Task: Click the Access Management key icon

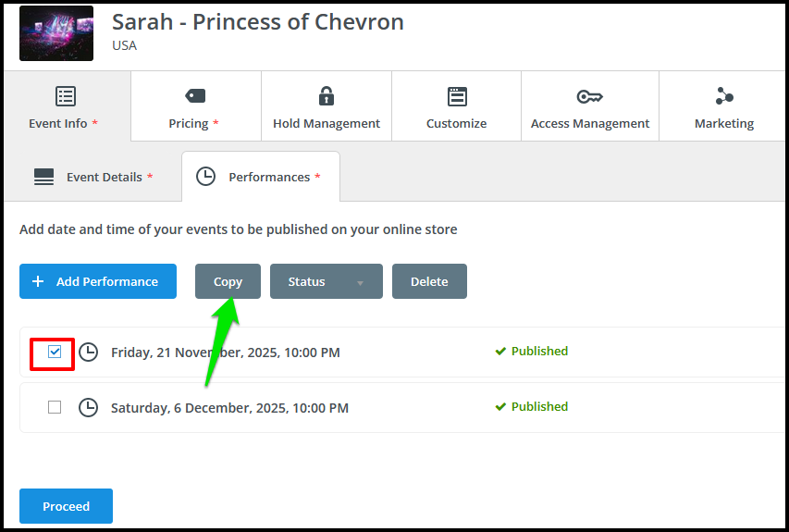Action: [589, 96]
